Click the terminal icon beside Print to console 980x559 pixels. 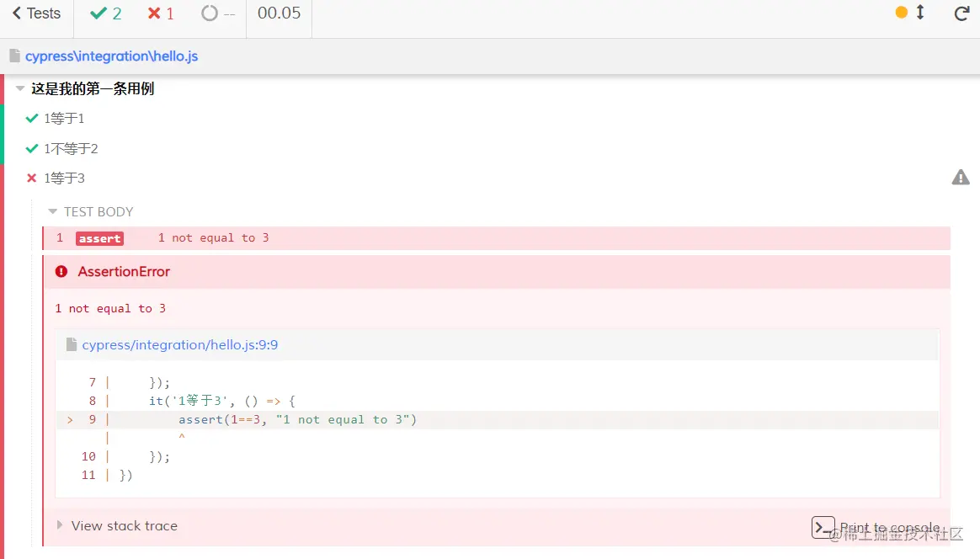pos(823,527)
